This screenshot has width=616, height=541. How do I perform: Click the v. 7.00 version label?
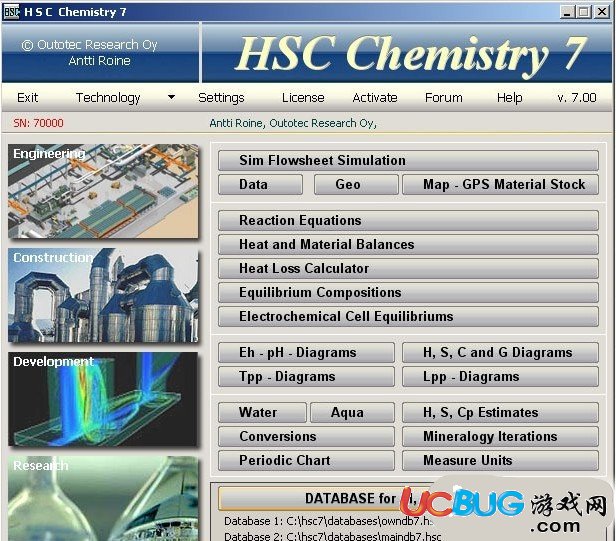click(x=577, y=97)
